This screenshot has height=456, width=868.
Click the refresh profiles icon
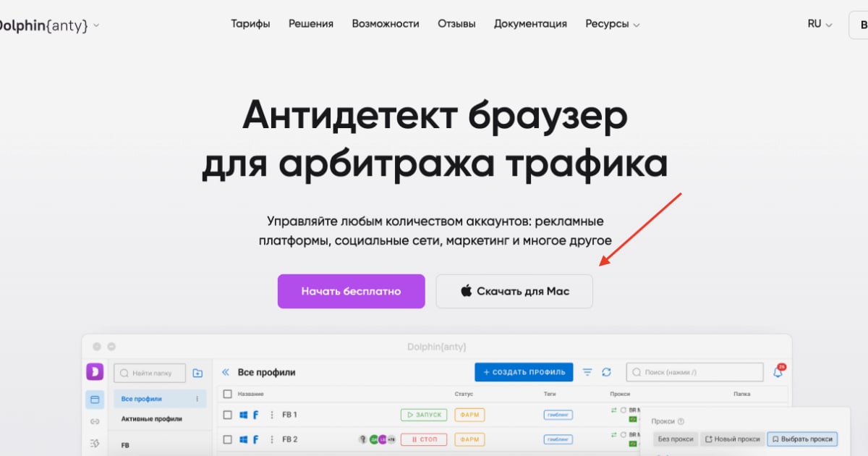606,372
